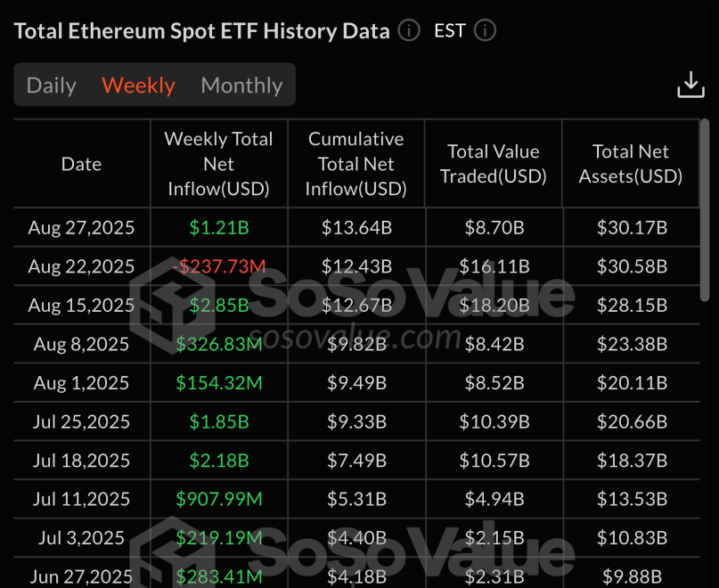Open the info tooltip beside the title
719x588 pixels.
[x=408, y=30]
